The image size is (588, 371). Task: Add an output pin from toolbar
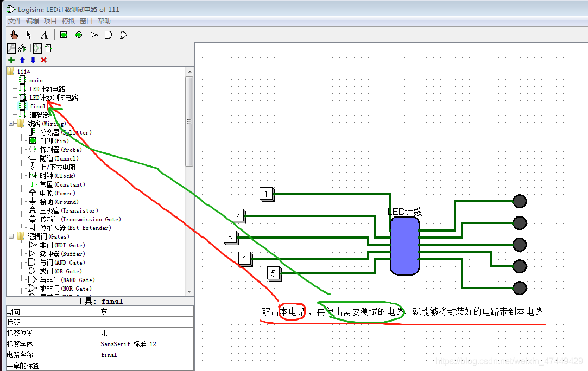78,35
